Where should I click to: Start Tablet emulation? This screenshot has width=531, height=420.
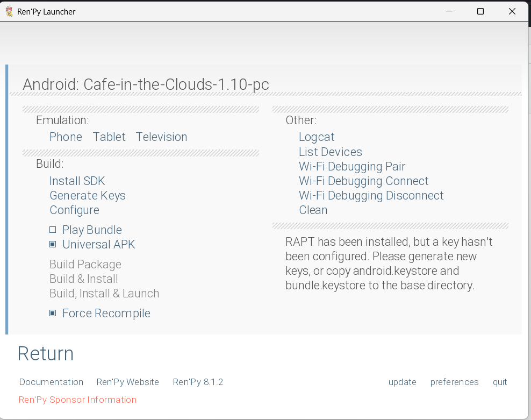[x=109, y=137]
